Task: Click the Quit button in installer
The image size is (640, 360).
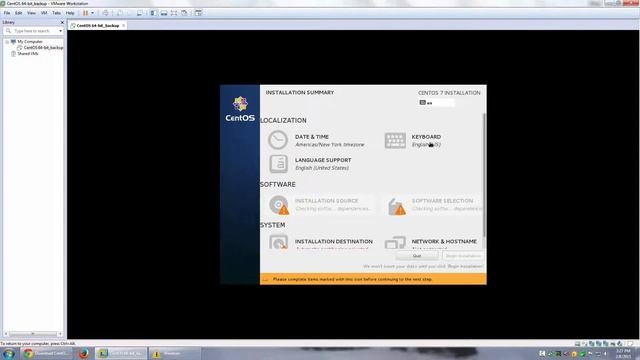Action: pyautogui.click(x=417, y=256)
